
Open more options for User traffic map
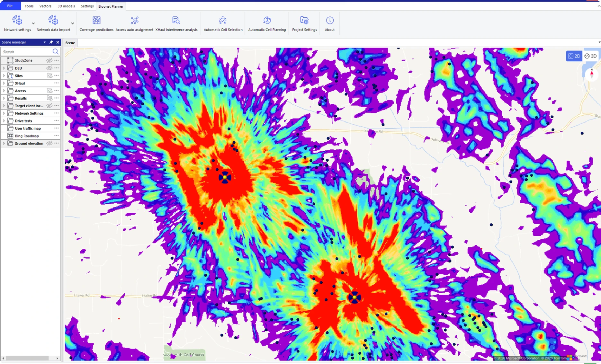tap(57, 128)
